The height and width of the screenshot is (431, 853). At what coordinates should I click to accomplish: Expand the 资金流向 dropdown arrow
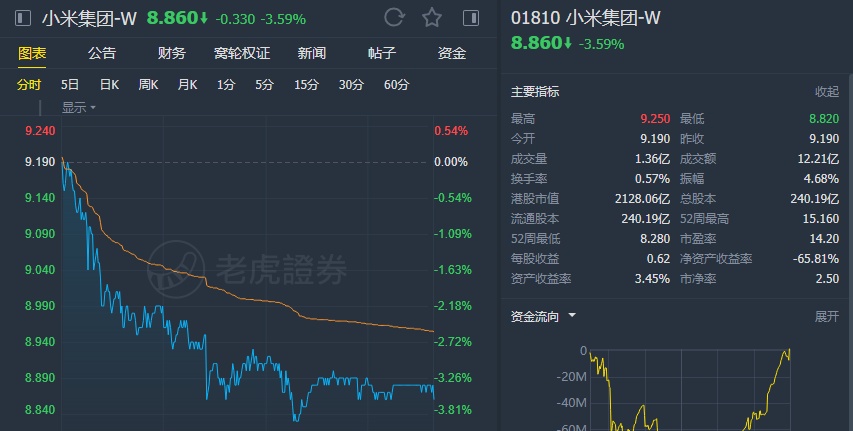[573, 316]
